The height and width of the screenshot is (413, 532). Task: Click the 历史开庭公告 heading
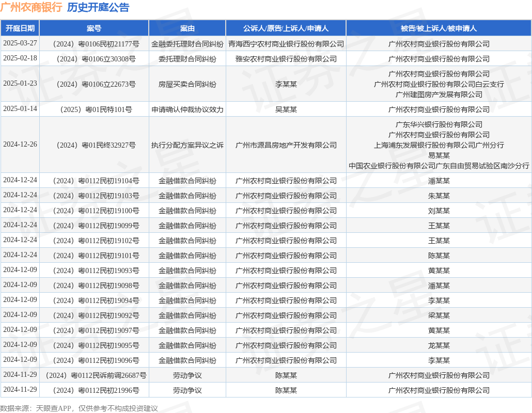pos(98,7)
